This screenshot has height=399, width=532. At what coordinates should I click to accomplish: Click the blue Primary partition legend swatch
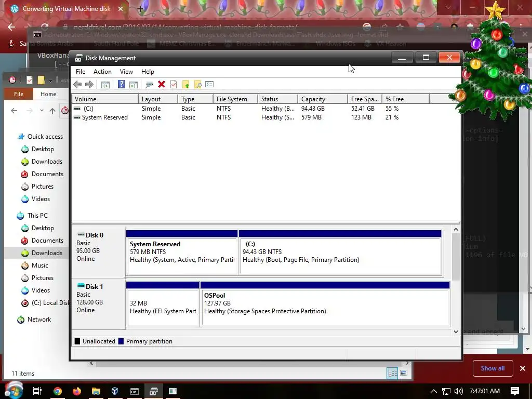(121, 341)
